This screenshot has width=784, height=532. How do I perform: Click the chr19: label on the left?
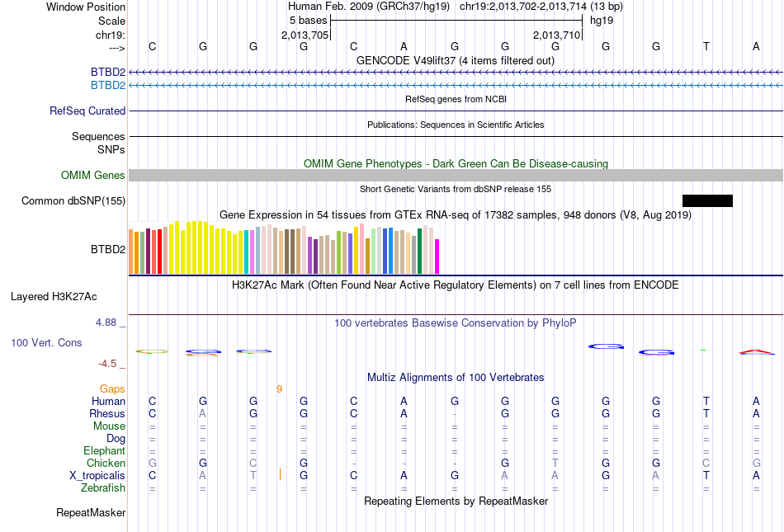tap(111, 35)
